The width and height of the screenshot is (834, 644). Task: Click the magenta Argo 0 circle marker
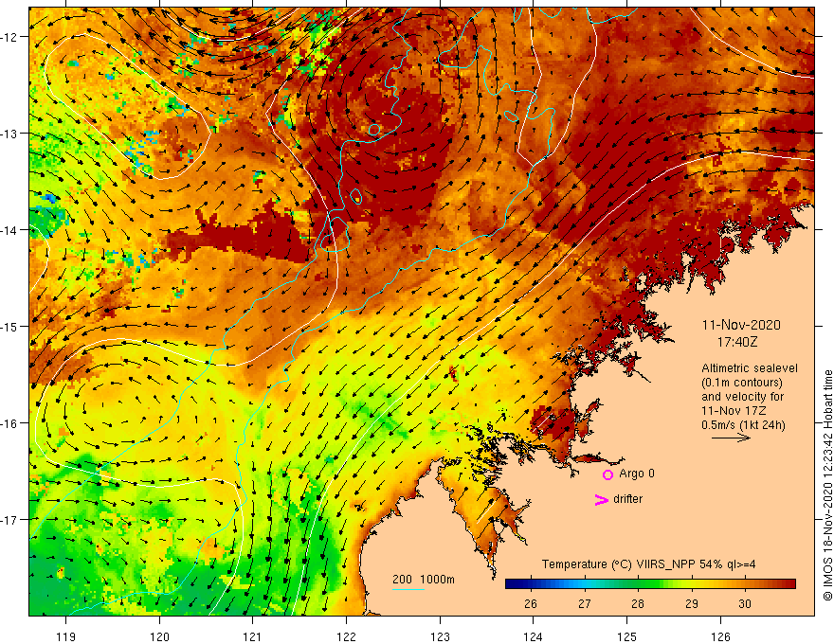[x=607, y=474]
